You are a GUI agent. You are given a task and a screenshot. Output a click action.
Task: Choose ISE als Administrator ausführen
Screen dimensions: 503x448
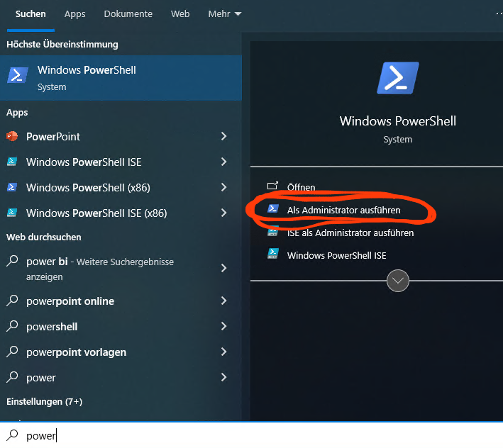pos(350,233)
